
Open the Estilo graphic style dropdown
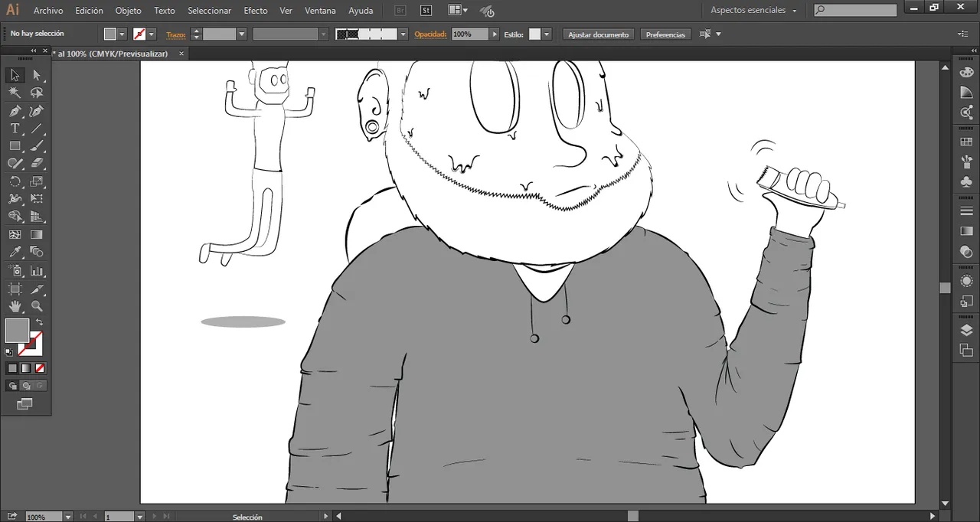tap(547, 34)
